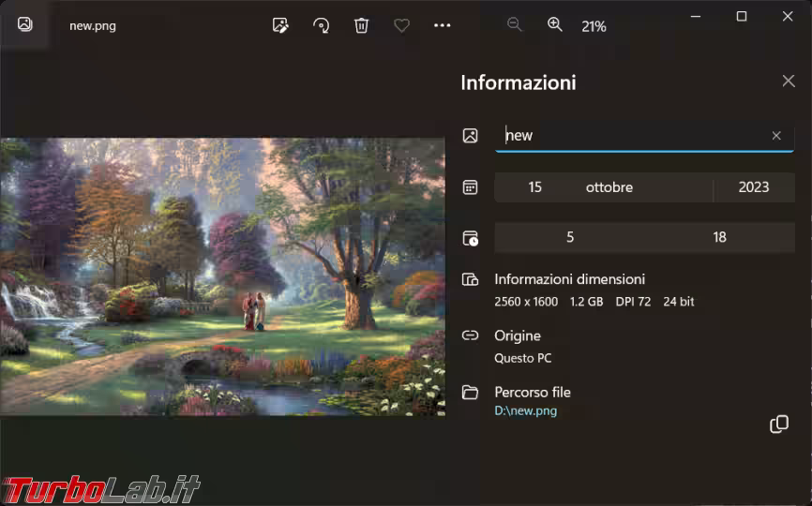Open the D:\new.png file path link

click(526, 410)
